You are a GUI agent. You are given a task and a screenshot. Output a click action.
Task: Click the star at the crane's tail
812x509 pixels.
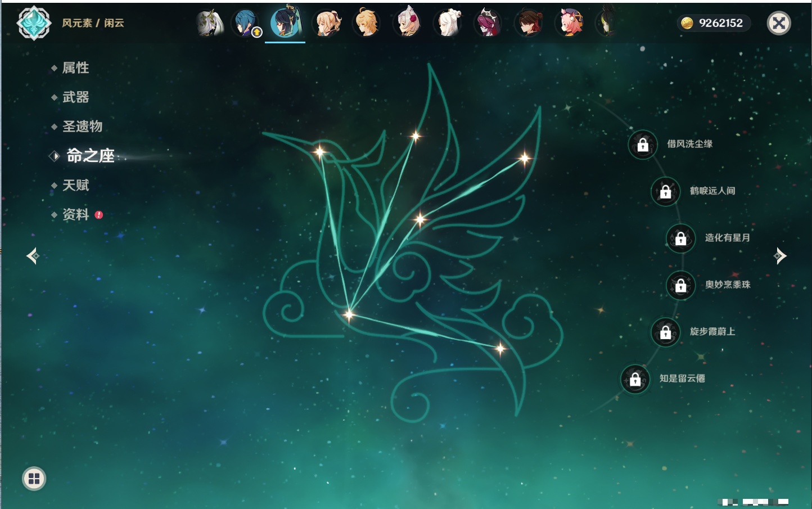point(500,349)
